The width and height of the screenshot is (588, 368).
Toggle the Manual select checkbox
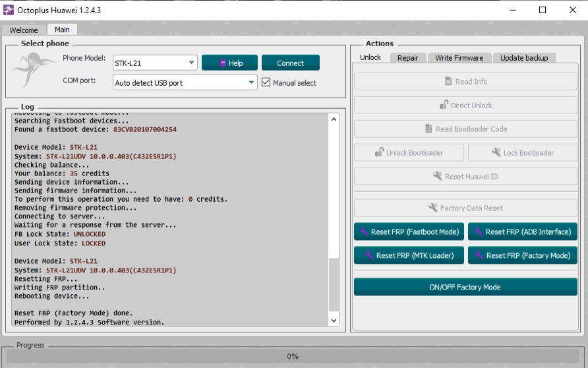266,82
